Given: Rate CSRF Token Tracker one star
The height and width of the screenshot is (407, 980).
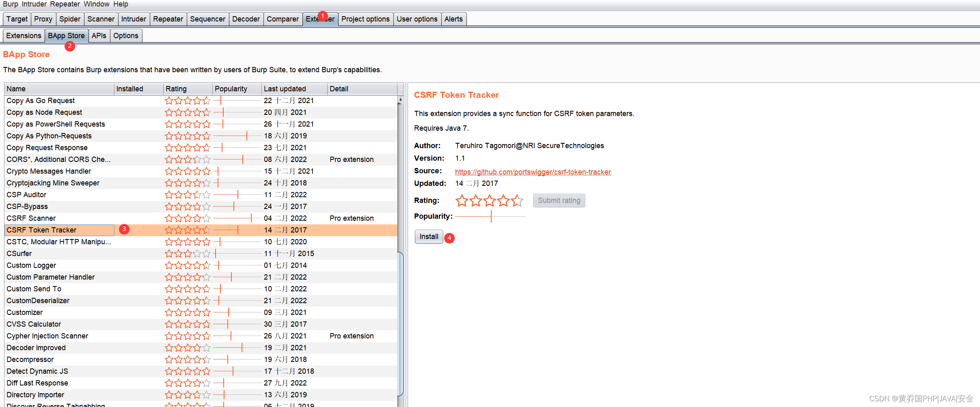Looking at the screenshot, I should pos(462,200).
